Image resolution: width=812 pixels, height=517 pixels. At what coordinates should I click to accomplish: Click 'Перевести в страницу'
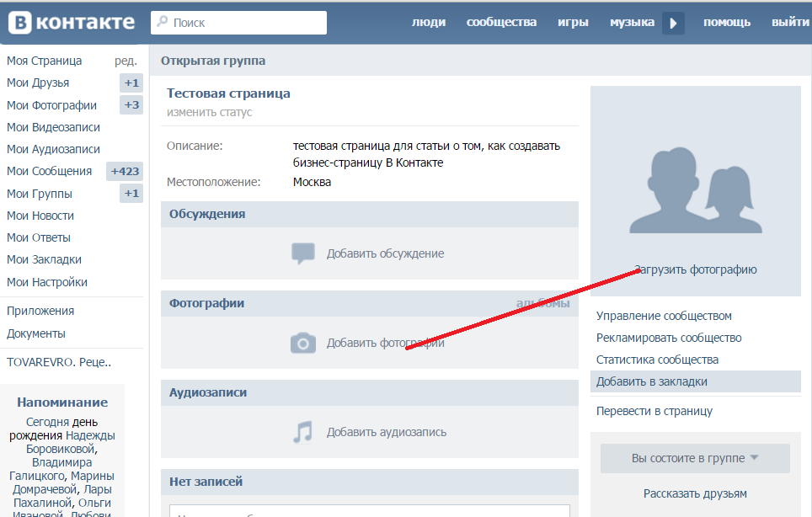[x=654, y=411]
